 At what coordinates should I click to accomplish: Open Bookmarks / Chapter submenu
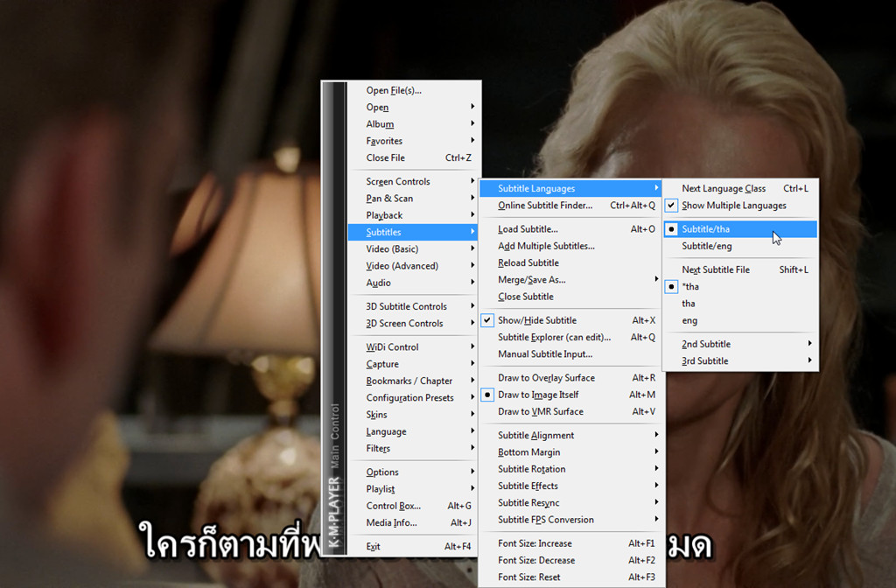pos(413,381)
